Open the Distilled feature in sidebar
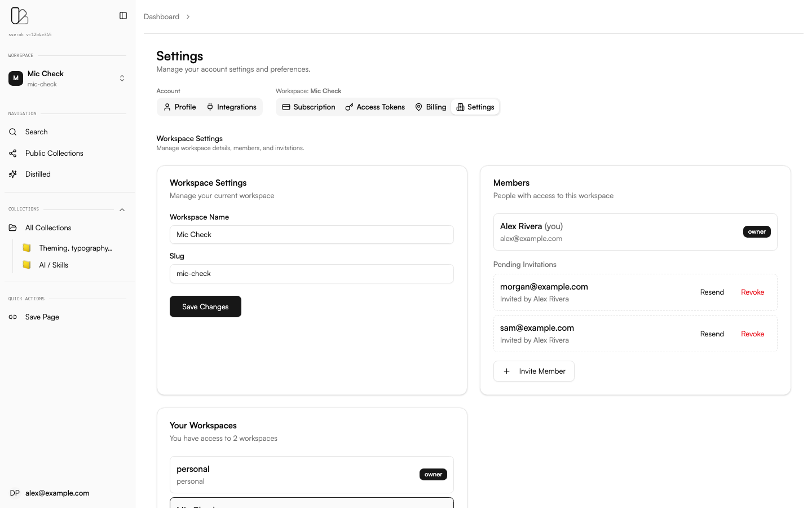 click(12, 174)
